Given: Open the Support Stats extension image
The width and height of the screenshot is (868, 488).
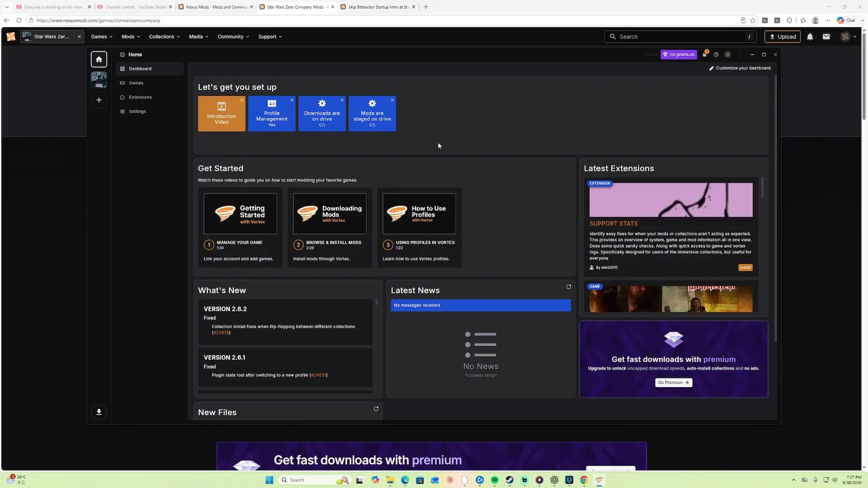Looking at the screenshot, I should click(x=671, y=200).
